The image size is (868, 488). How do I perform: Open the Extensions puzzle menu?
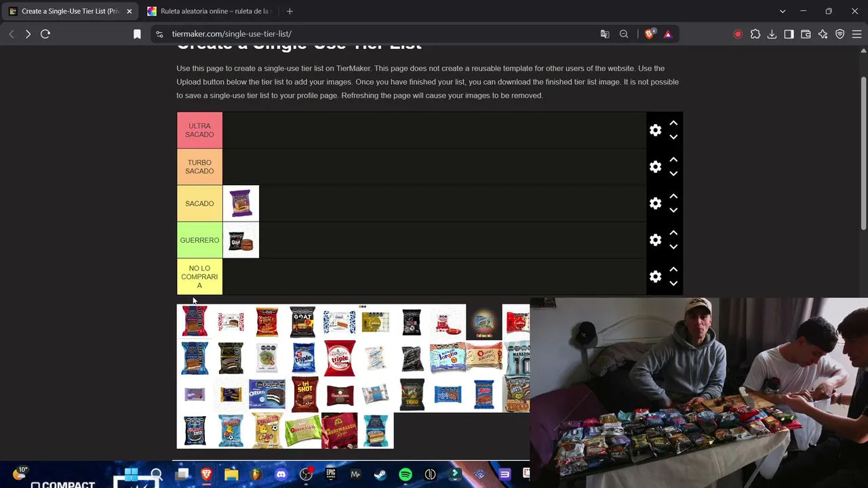755,34
